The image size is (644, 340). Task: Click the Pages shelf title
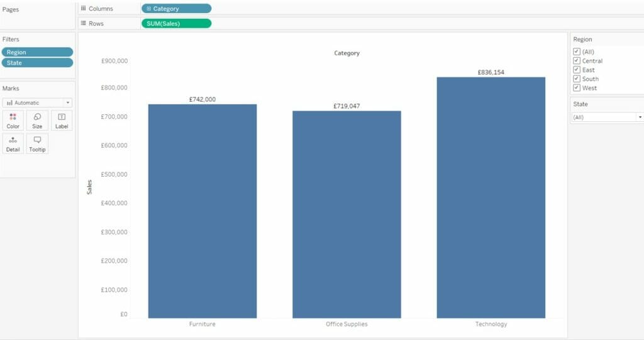(11, 9)
